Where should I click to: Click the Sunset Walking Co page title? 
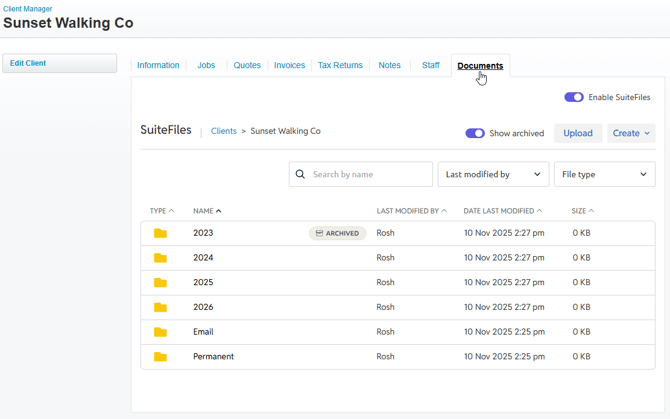68,23
